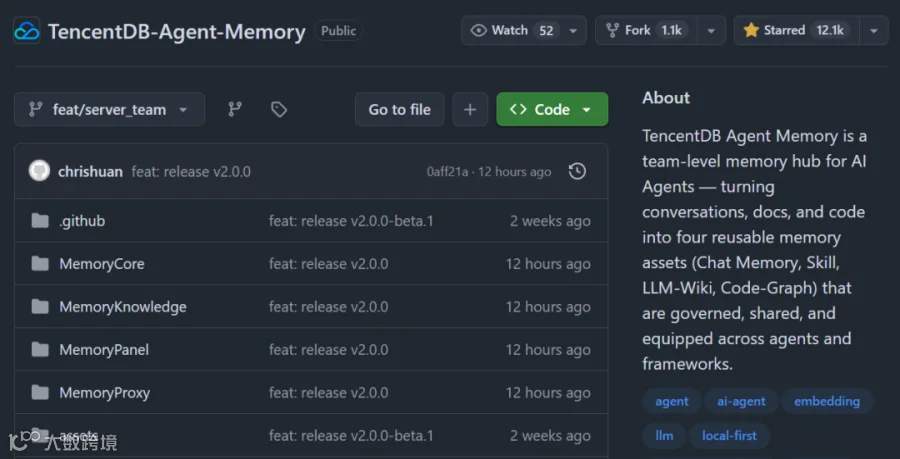Open the chrishuan author link
The height and width of the screenshot is (459, 900).
pyautogui.click(x=90, y=172)
